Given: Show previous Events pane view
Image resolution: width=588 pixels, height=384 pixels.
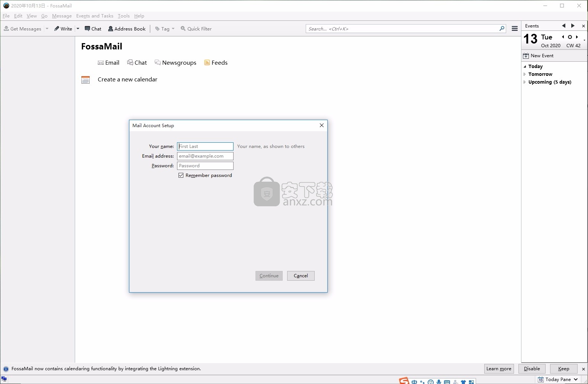Looking at the screenshot, I should 563,26.
